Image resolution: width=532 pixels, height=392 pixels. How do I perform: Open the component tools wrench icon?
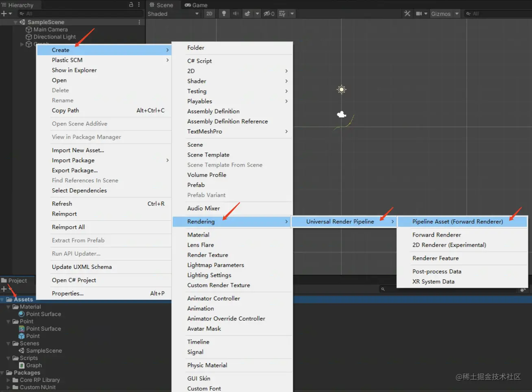pyautogui.click(x=407, y=14)
